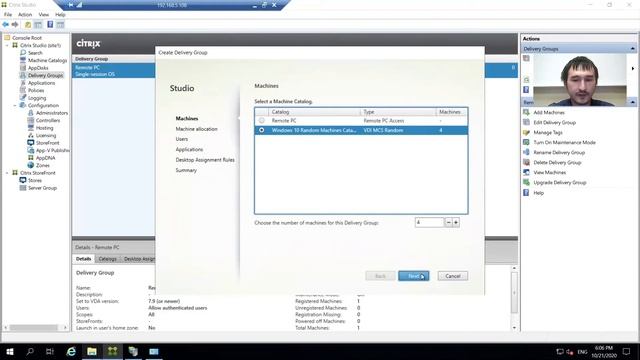Select Delivery Groups tree node
The image size is (640, 360).
[x=45, y=76]
